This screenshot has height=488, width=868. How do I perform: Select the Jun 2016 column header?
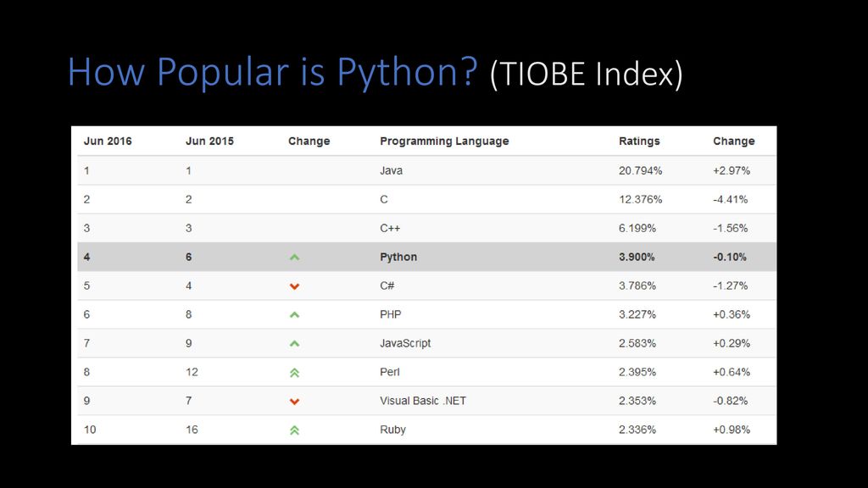click(x=108, y=141)
